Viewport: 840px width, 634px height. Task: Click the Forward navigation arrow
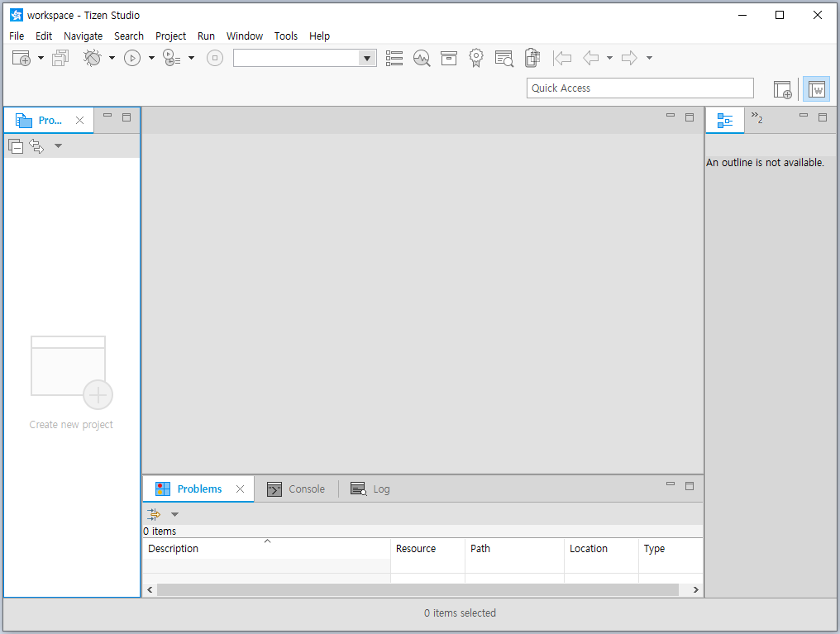[x=629, y=58]
